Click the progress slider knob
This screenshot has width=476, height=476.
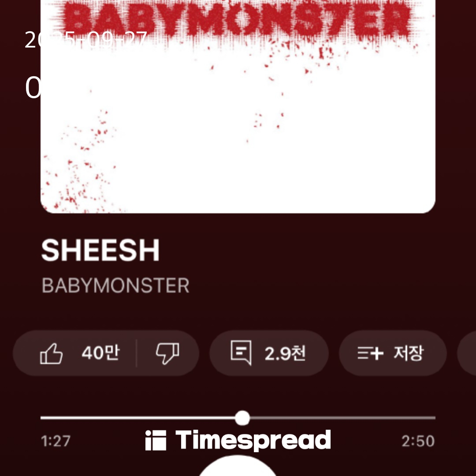click(242, 418)
